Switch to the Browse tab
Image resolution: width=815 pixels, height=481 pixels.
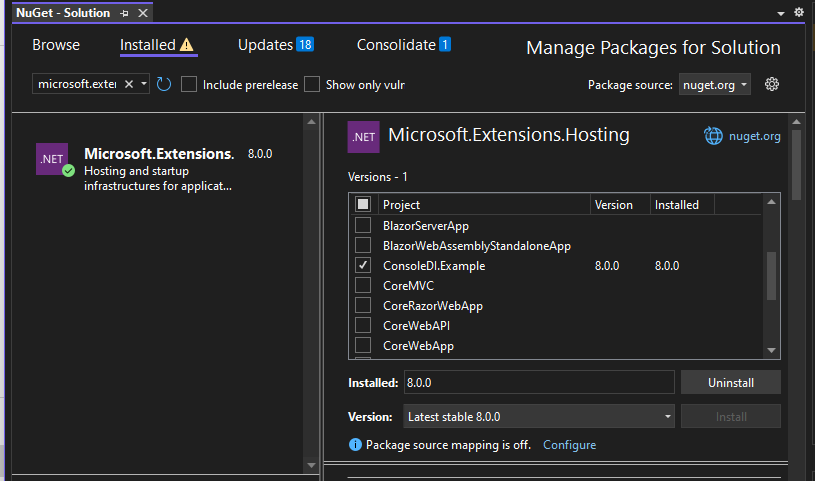click(56, 45)
